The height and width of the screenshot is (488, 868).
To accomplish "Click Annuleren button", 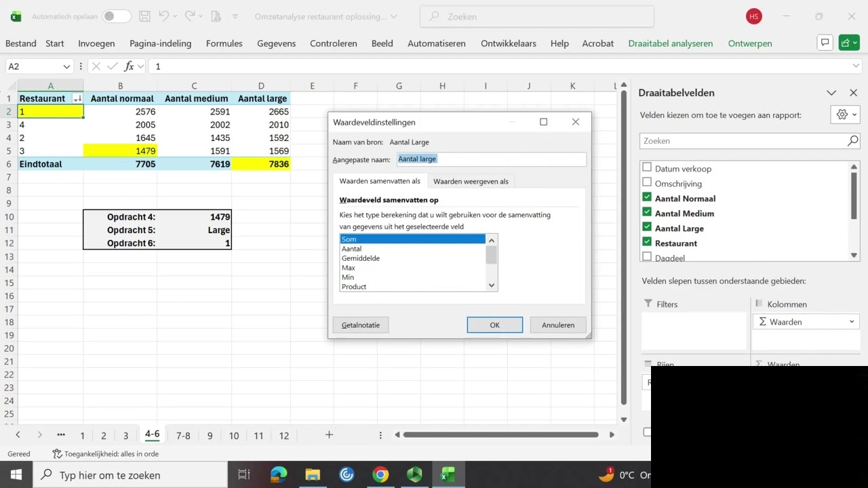I will [x=558, y=325].
